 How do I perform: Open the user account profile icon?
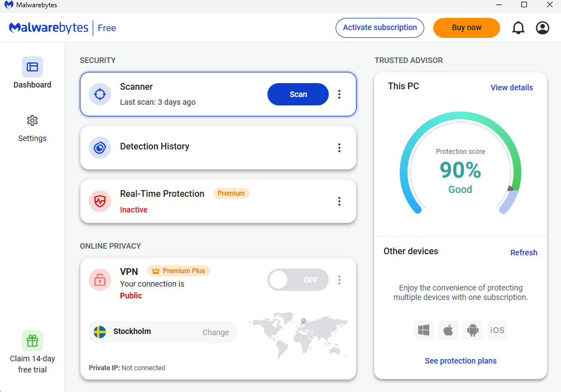542,28
